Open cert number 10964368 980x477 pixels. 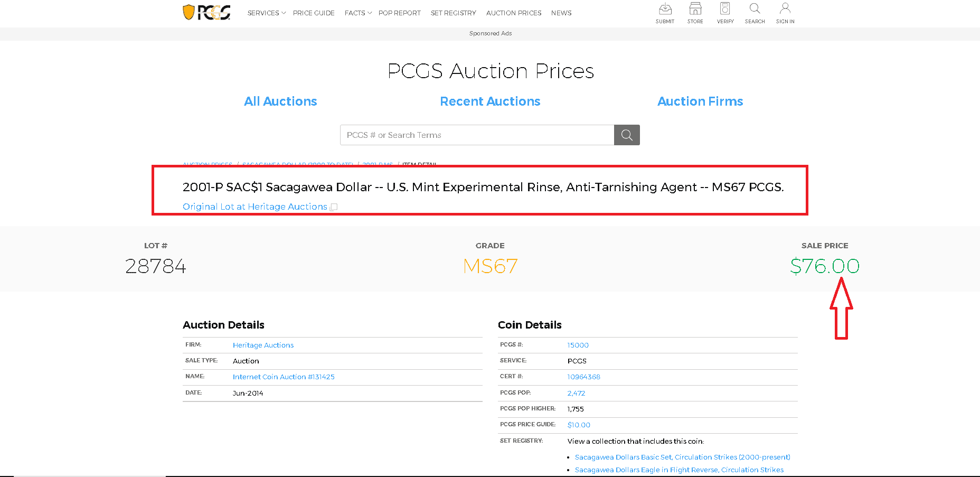click(583, 377)
